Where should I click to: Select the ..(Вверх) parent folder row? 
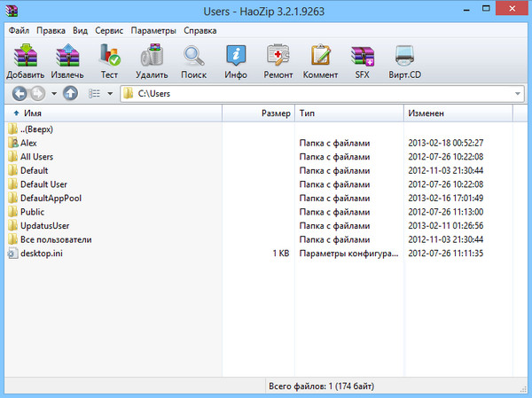36,129
